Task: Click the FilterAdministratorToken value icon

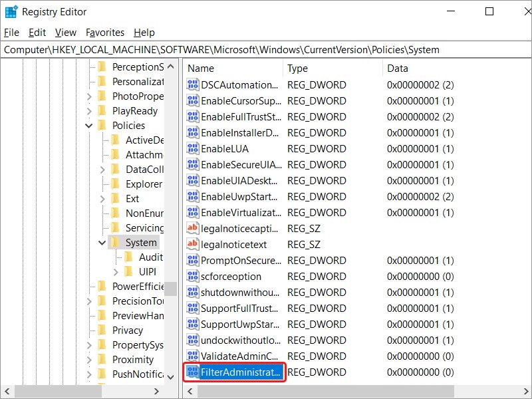Action: (x=193, y=372)
